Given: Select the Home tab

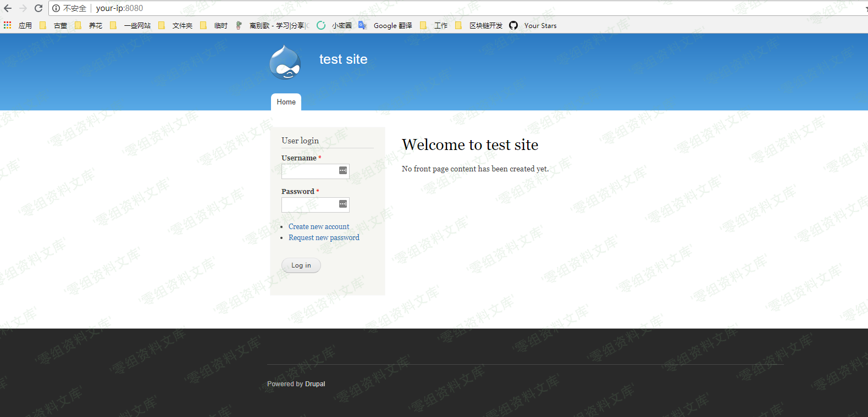Looking at the screenshot, I should [x=286, y=102].
